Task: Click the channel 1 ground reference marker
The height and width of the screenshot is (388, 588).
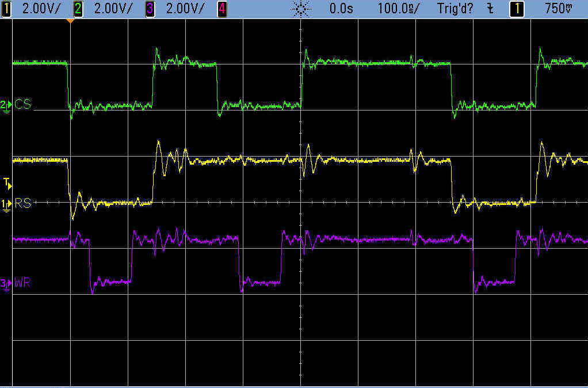Action: tap(5, 204)
